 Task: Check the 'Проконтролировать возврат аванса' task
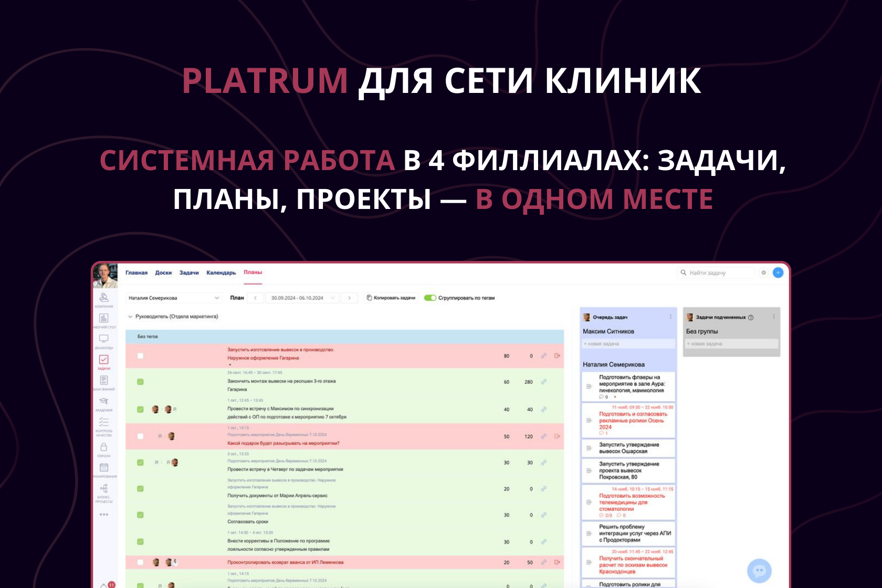coord(140,562)
